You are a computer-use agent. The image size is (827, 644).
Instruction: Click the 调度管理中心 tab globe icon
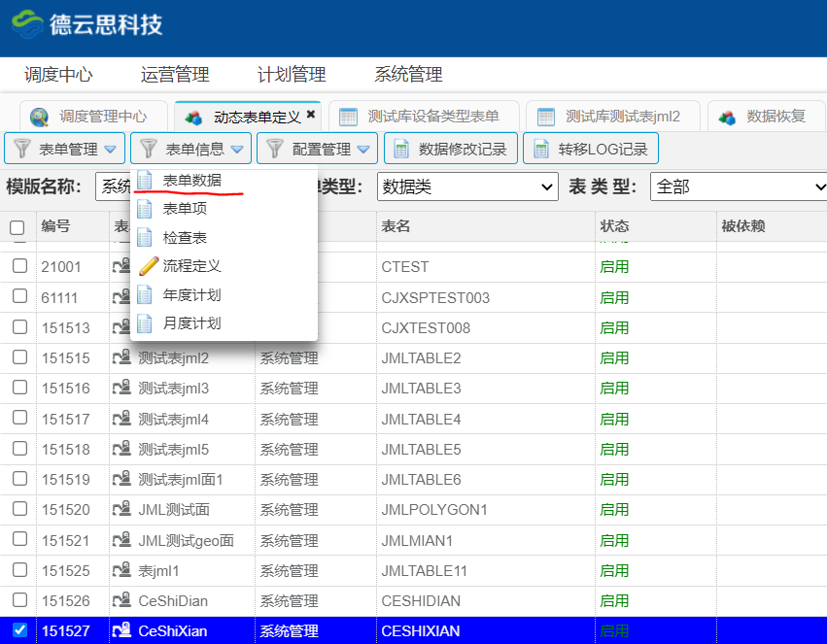click(x=40, y=117)
